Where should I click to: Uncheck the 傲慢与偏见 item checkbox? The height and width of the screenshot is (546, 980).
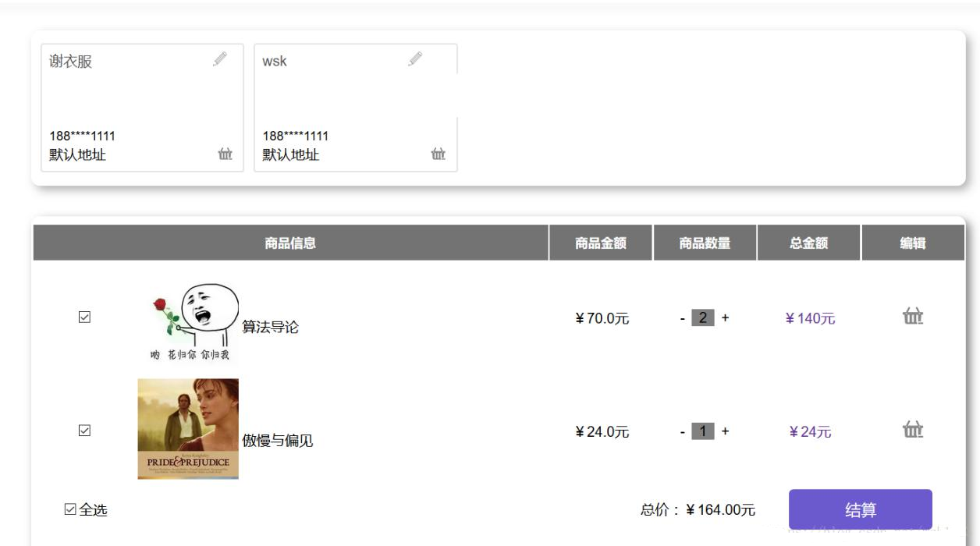tap(85, 430)
